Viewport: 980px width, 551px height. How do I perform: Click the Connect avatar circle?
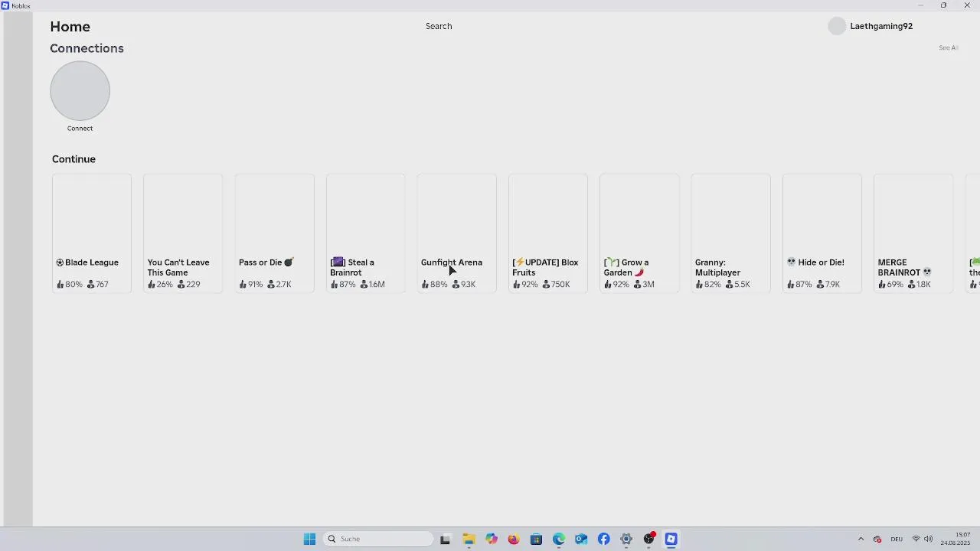point(80,90)
